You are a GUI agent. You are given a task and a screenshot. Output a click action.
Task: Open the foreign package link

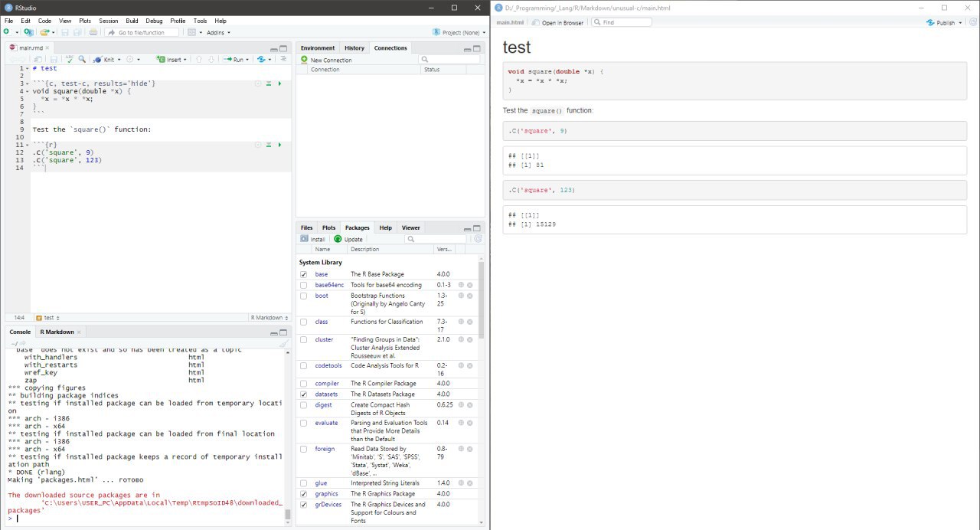coord(325,449)
